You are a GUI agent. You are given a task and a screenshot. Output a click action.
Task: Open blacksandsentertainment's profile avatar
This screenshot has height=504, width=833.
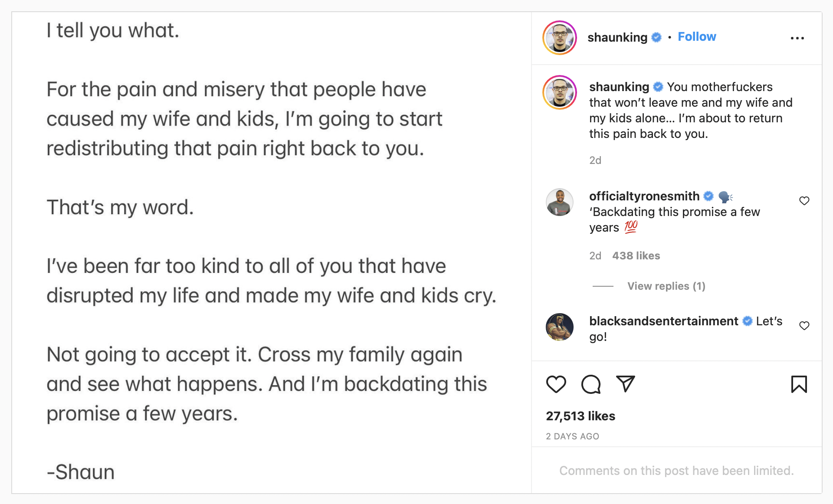click(x=560, y=327)
